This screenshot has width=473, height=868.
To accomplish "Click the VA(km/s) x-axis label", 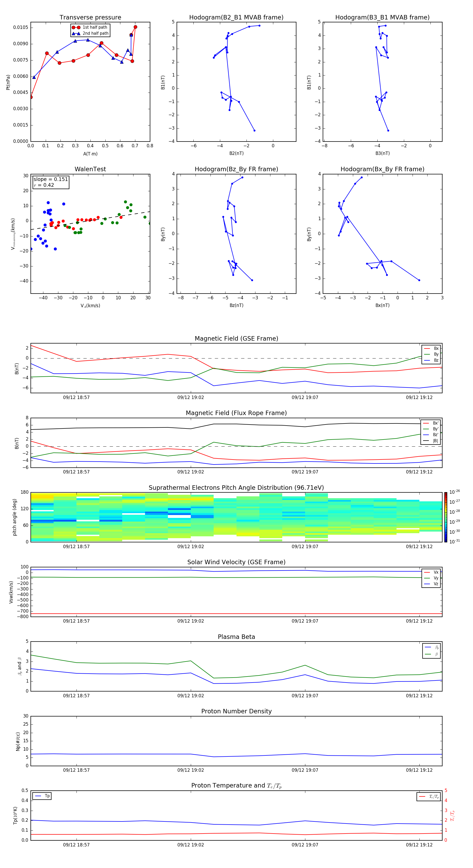I will coord(90,306).
